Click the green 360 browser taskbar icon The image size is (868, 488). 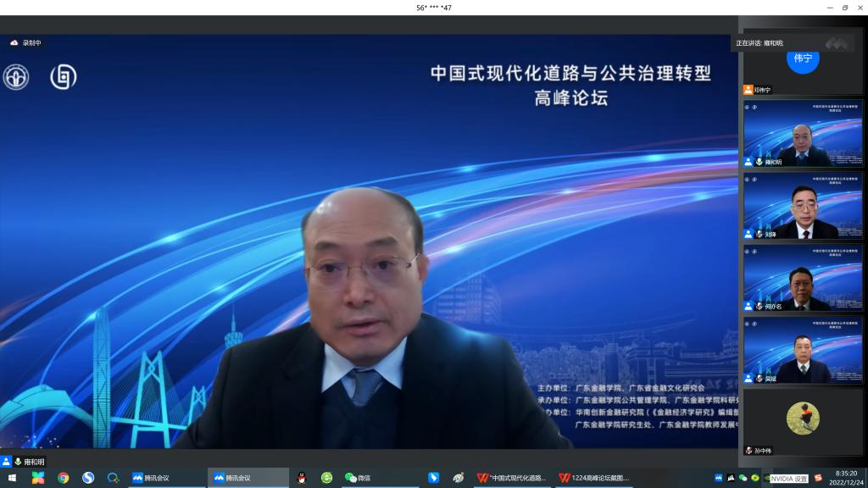[326, 478]
